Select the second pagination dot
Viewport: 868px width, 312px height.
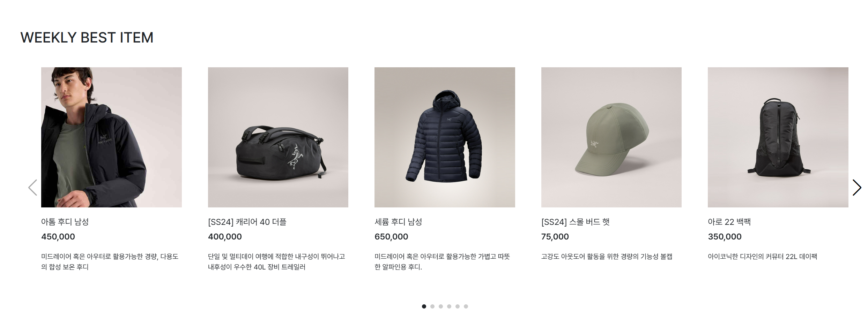(432, 306)
